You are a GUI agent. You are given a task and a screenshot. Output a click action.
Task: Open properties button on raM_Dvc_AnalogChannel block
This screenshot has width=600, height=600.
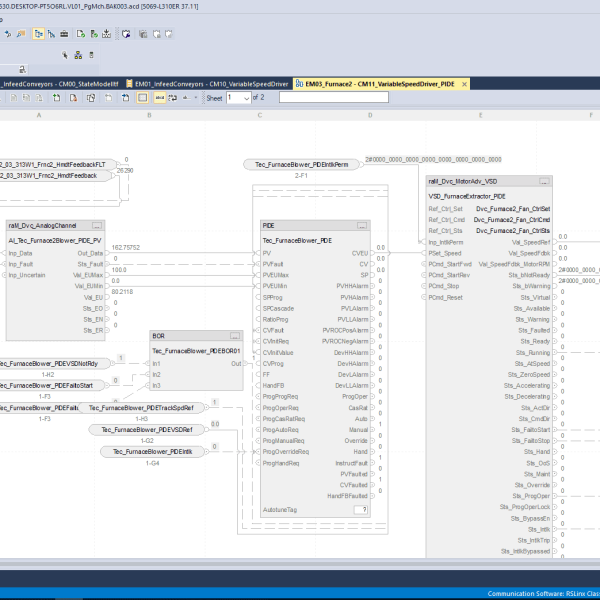pos(97,226)
